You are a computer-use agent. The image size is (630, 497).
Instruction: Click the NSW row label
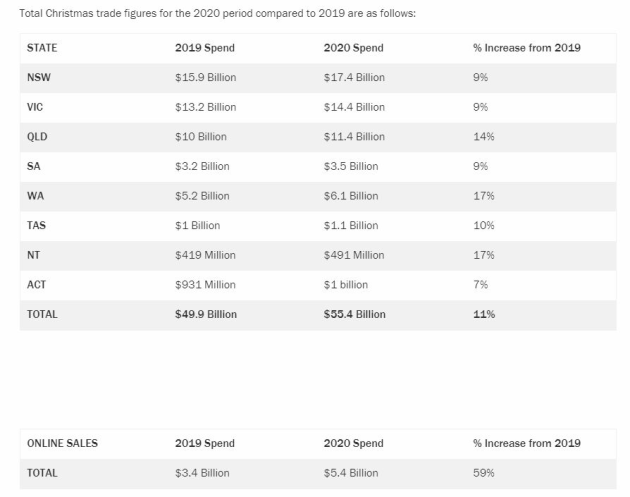pyautogui.click(x=39, y=77)
